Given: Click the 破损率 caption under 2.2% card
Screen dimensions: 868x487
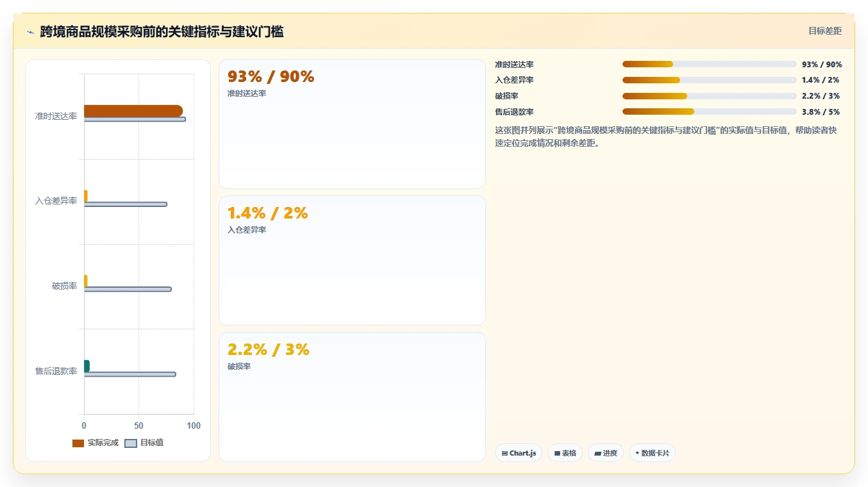Looking at the screenshot, I should (239, 367).
